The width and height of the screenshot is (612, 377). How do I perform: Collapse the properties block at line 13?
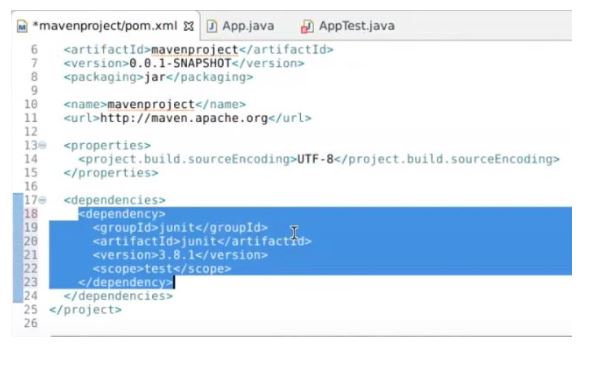42,146
